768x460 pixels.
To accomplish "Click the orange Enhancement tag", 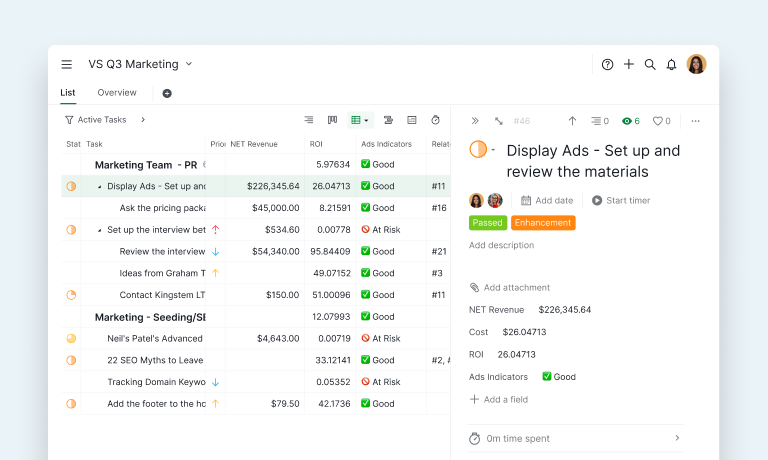I will [543, 223].
